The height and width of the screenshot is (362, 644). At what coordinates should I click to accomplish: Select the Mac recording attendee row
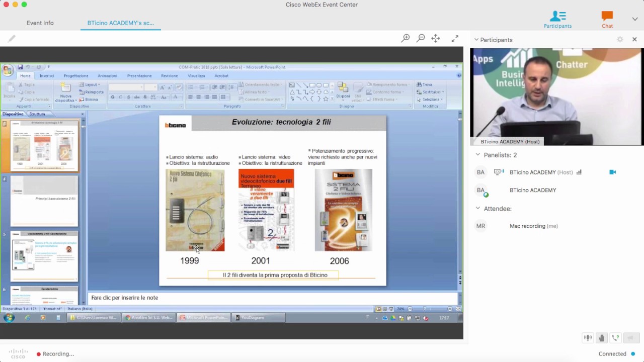coord(556,226)
